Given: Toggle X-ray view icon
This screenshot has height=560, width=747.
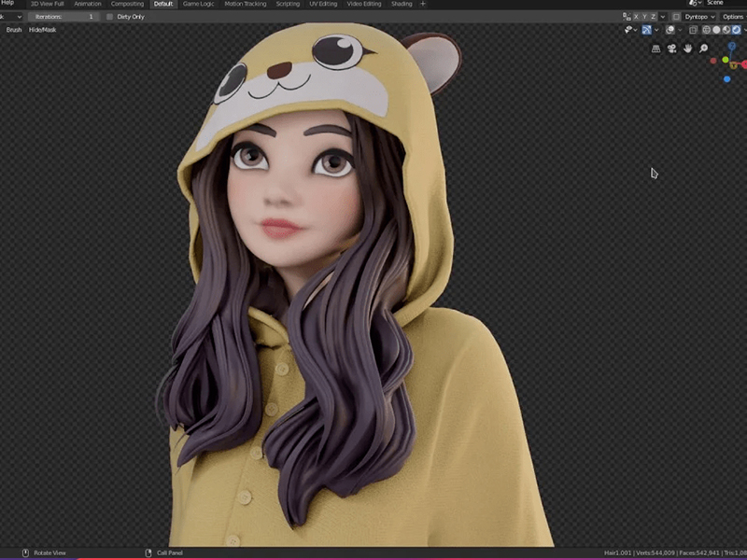Looking at the screenshot, I should (692, 30).
